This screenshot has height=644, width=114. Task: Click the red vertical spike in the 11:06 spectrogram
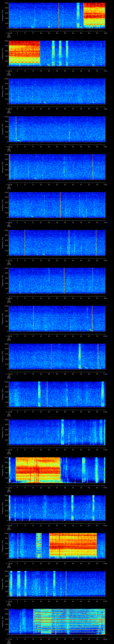(x=60, y=205)
